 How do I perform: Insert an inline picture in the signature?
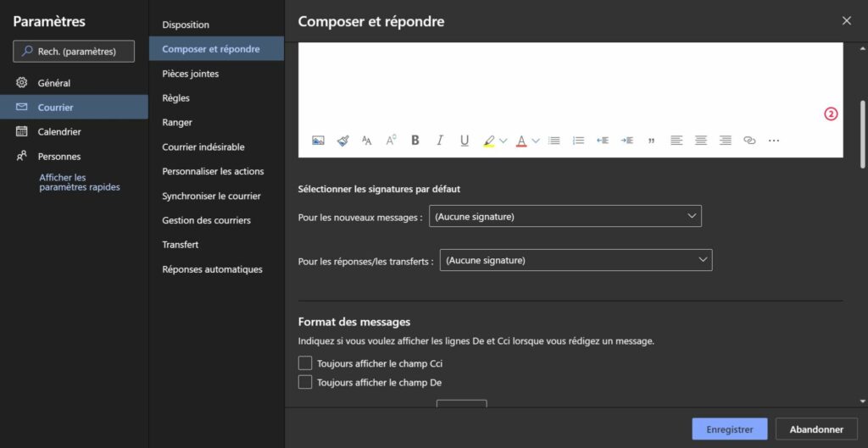(x=318, y=141)
